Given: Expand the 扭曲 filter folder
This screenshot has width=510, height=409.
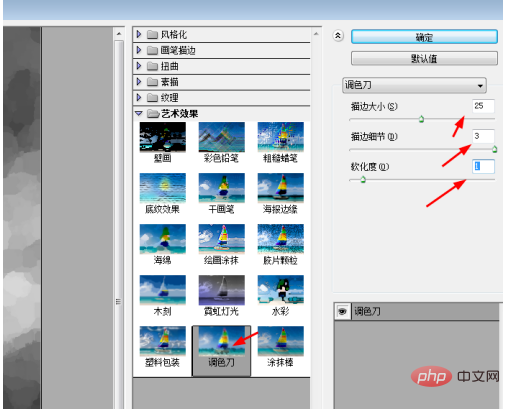Looking at the screenshot, I should coord(139,66).
